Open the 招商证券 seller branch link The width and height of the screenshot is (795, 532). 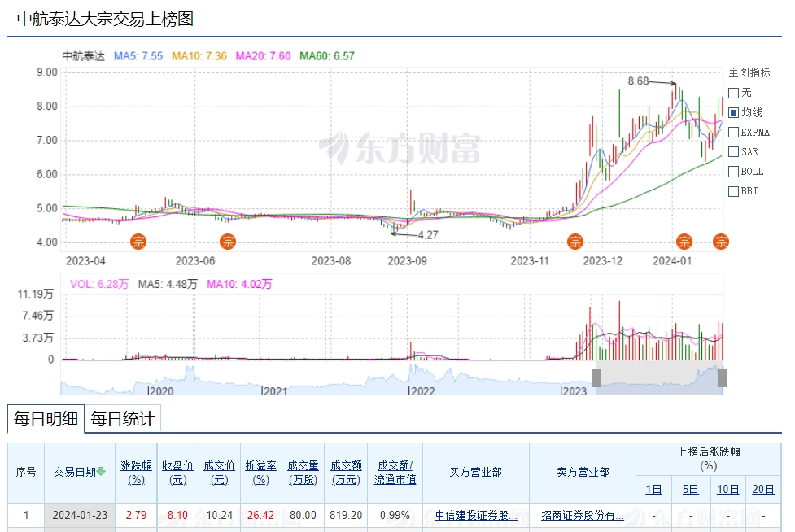coord(582,515)
